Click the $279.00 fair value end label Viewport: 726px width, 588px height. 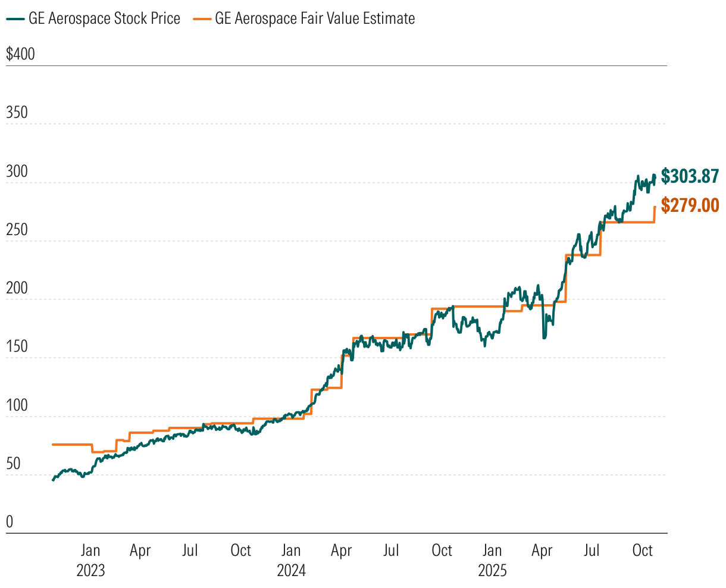(690, 206)
